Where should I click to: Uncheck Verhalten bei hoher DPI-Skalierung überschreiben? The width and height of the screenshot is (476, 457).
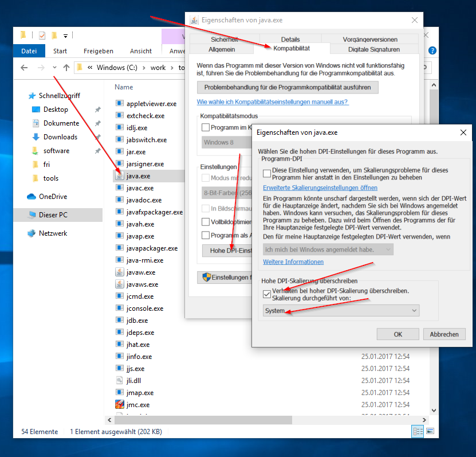click(266, 294)
